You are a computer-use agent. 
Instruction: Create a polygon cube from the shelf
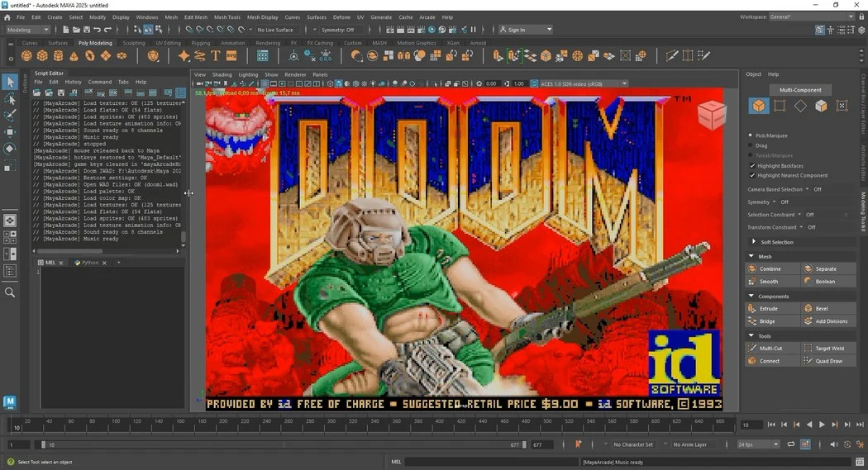43,56
